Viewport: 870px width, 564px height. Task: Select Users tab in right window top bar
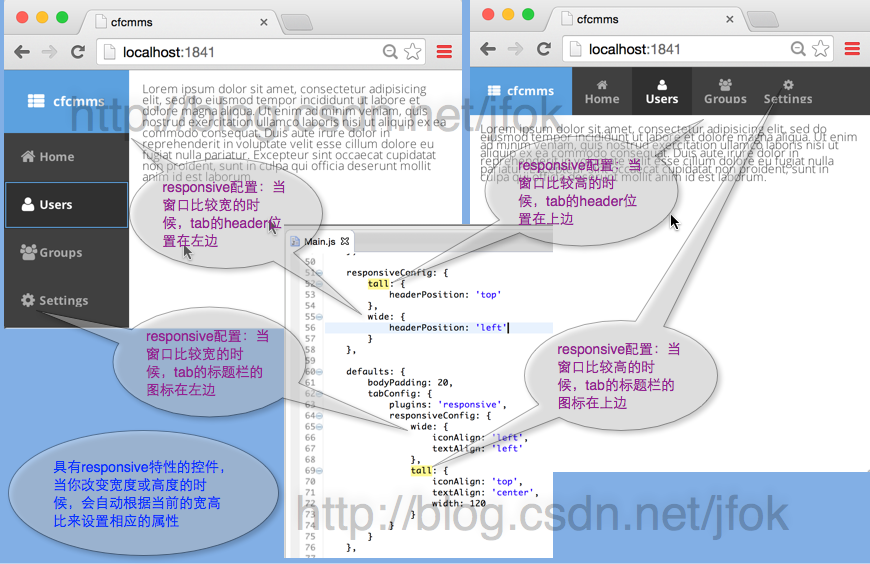[x=662, y=92]
